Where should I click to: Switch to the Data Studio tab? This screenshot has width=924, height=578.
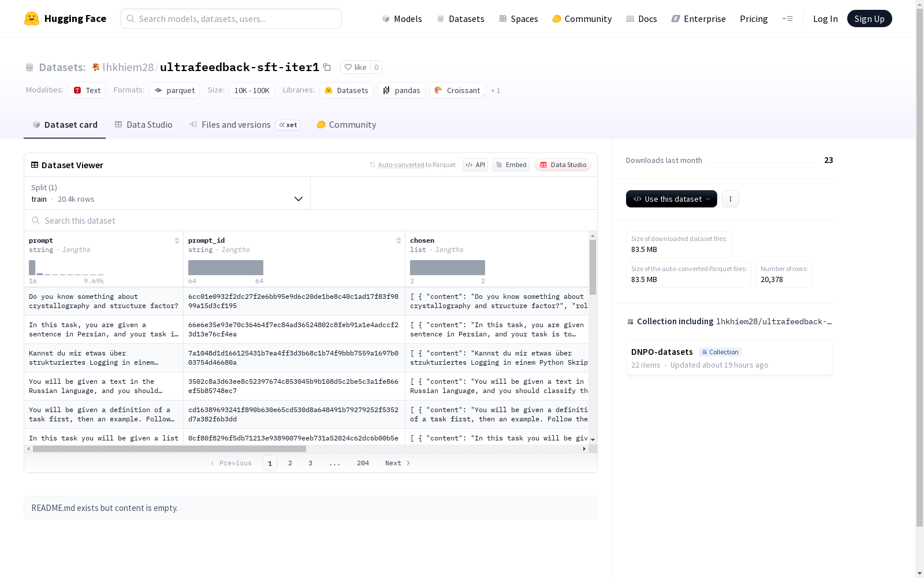click(143, 125)
